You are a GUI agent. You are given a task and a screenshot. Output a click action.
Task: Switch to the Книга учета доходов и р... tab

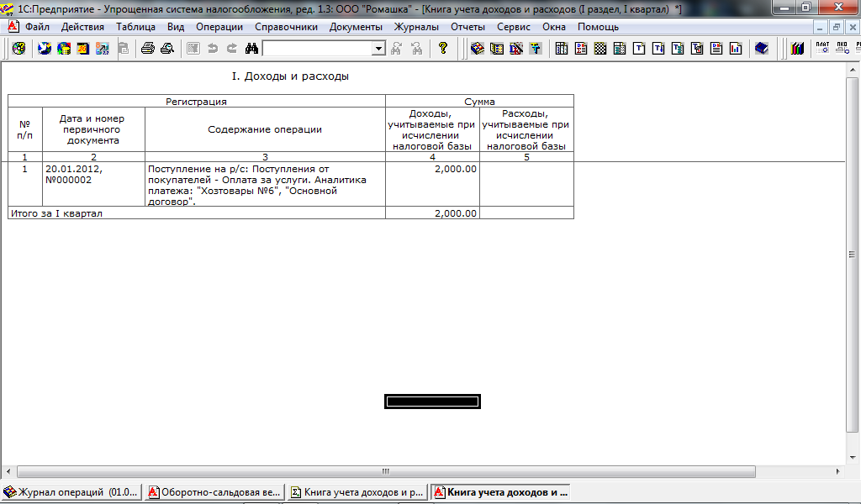point(357,492)
